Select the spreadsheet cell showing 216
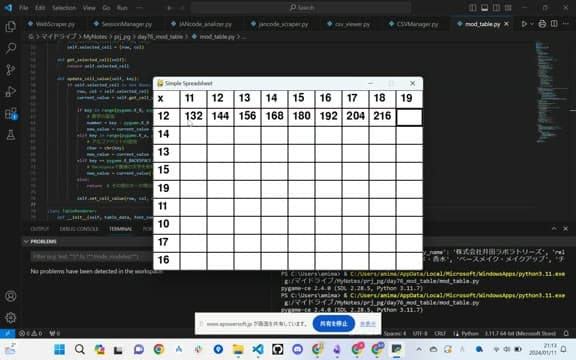 pos(382,117)
